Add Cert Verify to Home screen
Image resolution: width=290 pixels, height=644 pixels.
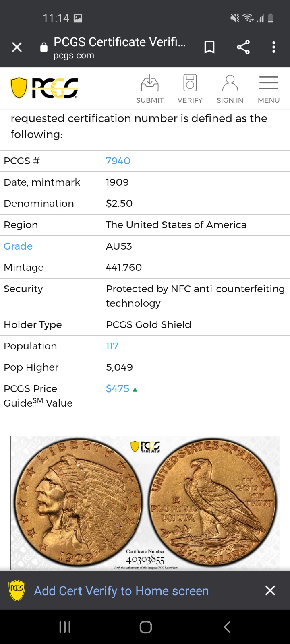121,591
